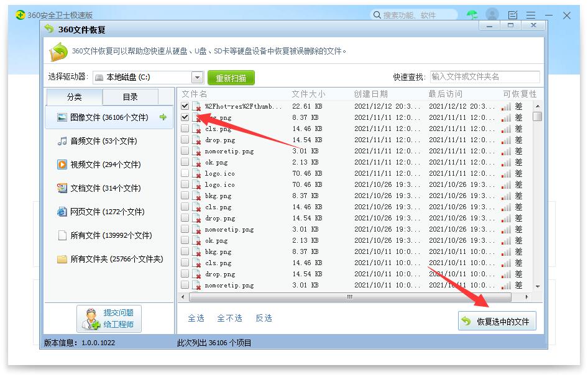Switch to the 目录 tab
This screenshot has width=588, height=375.
(130, 97)
